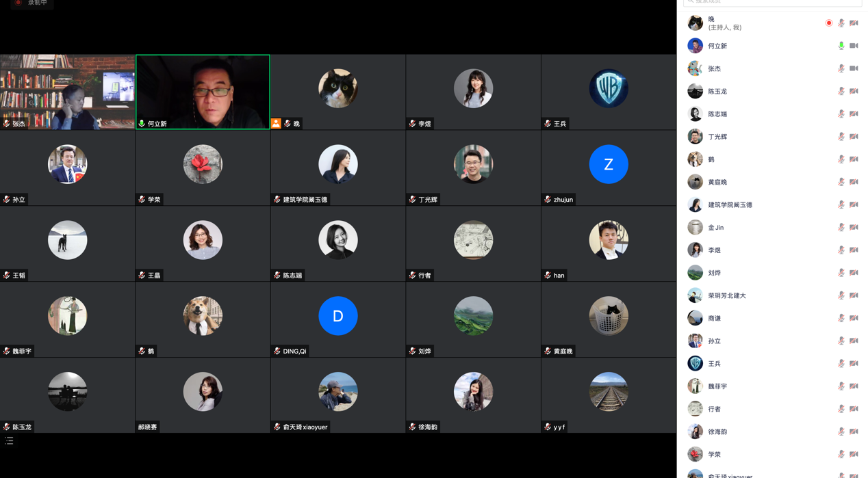The height and width of the screenshot is (478, 868).
Task: Click 王兵's WB logo avatar tile
Action: coord(608,89)
